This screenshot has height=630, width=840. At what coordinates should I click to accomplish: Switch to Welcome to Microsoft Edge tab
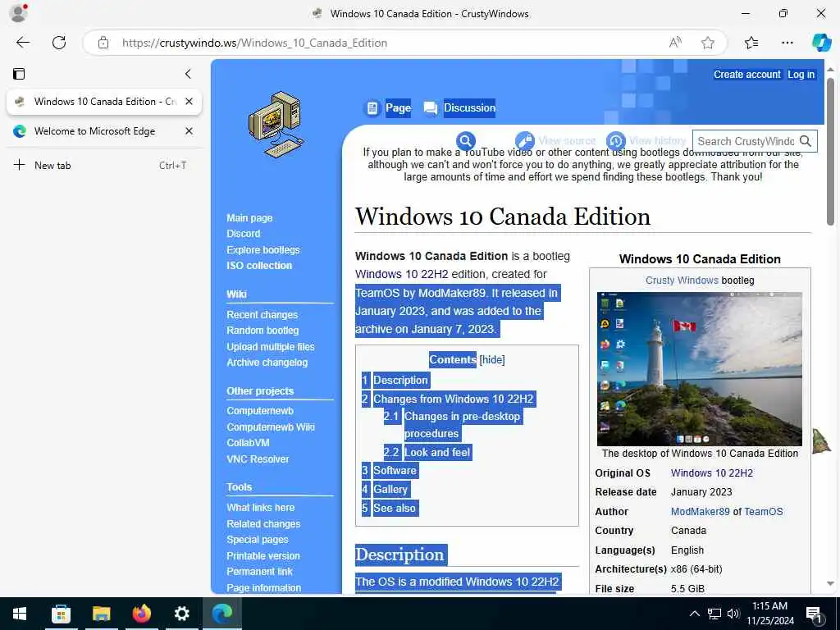pyautogui.click(x=94, y=131)
